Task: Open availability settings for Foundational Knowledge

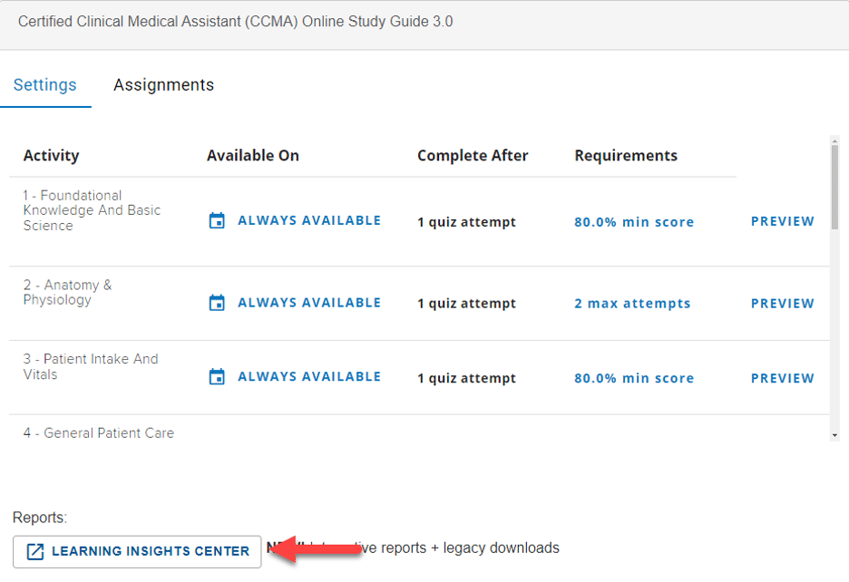Action: 308,220
